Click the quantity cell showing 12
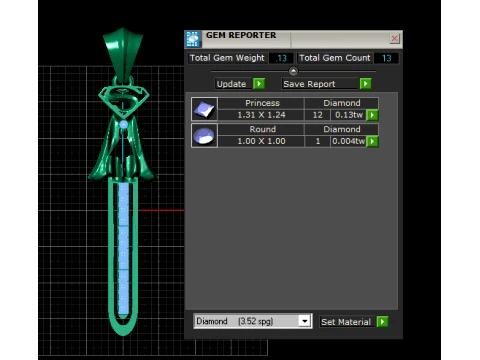480x360 pixels. [317, 115]
